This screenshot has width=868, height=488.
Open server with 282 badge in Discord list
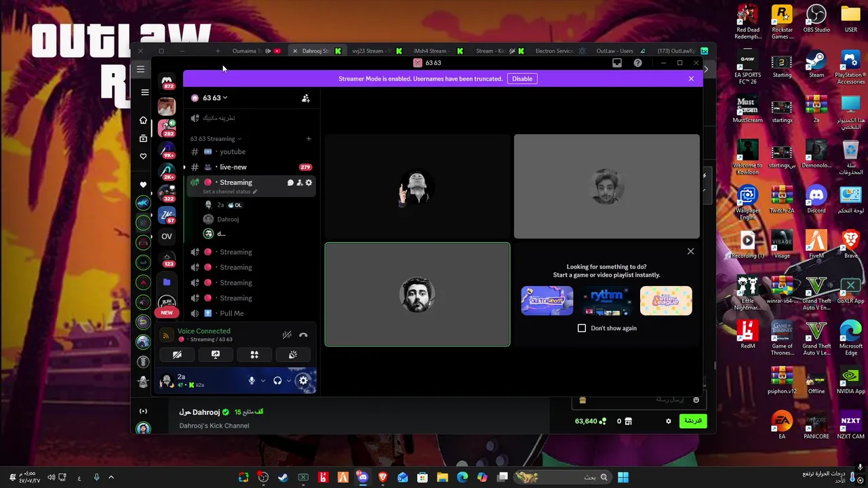[x=167, y=127]
